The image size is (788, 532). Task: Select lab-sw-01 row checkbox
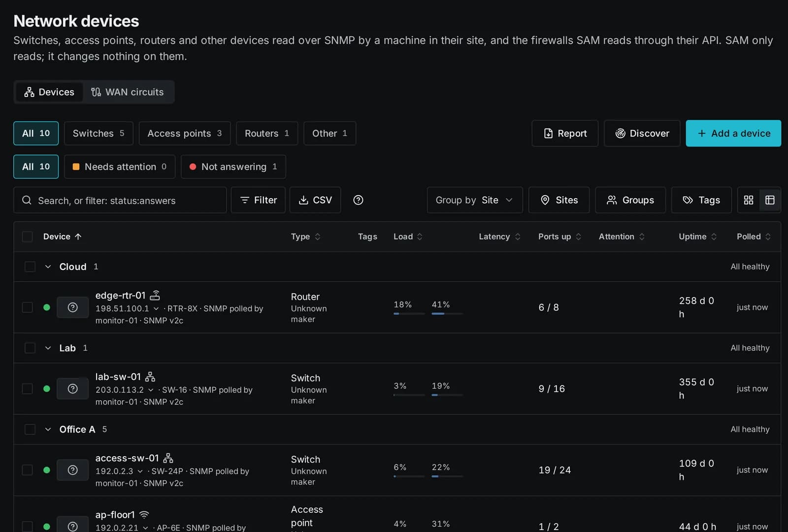[x=28, y=389]
